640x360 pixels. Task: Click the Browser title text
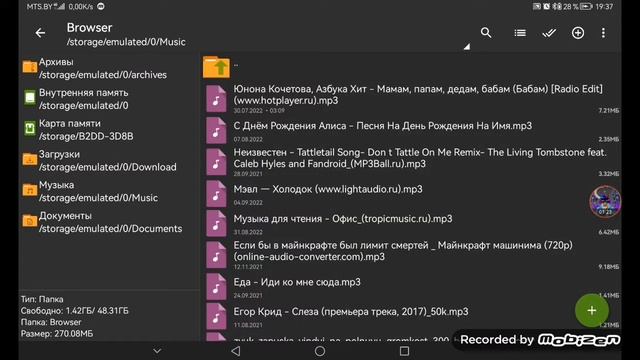[x=89, y=28]
